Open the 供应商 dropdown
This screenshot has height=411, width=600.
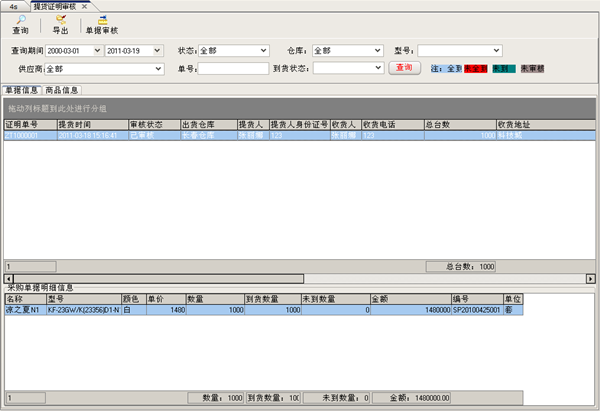(x=158, y=69)
